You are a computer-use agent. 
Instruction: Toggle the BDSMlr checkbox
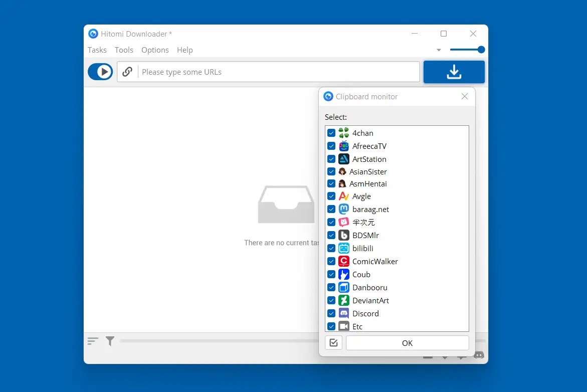click(x=331, y=235)
